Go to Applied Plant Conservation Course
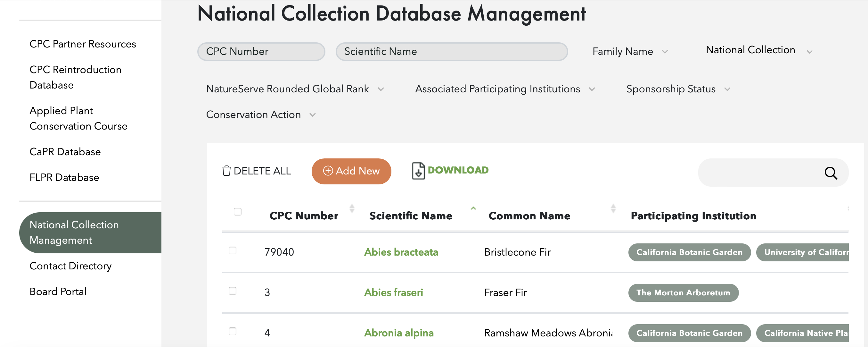Screen dimensions: 868x347 pyautogui.click(x=78, y=118)
